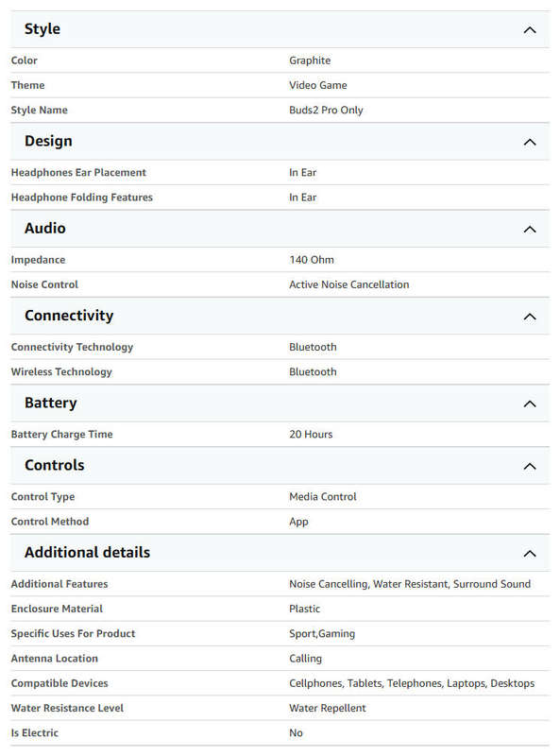Collapse the Controls section chevron
The width and height of the screenshot is (560, 756).
[x=530, y=466]
